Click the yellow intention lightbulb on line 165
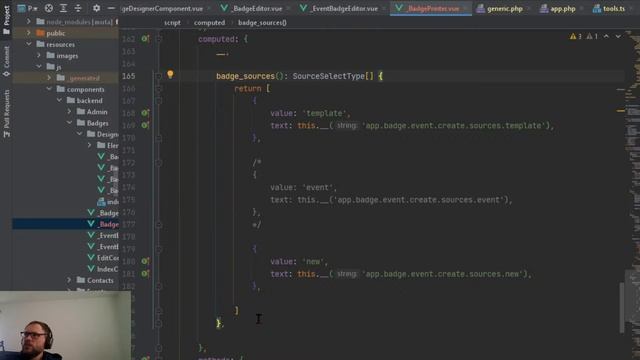The width and height of the screenshot is (640, 360). coord(170,74)
